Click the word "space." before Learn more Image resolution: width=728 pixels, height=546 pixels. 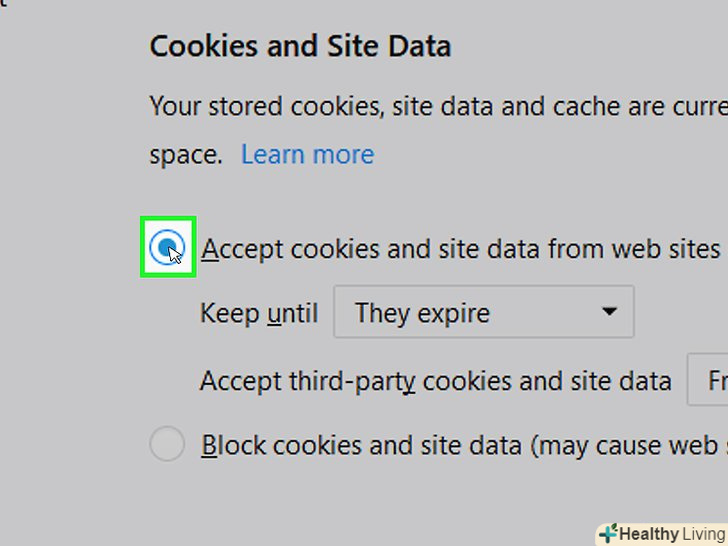tap(186, 155)
